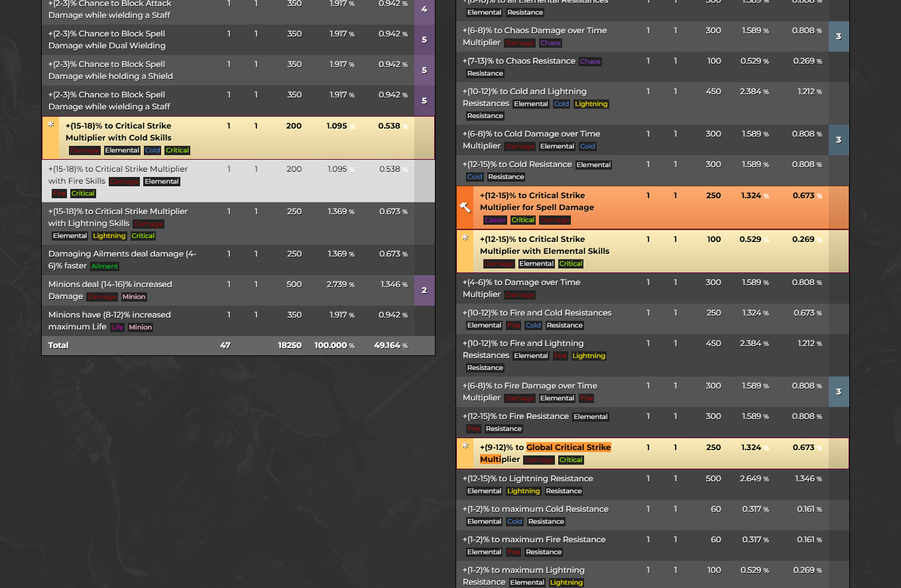Choose the +(1-2)% to maximum Cold Resistance modifier
This screenshot has width=901, height=588.
pos(652,515)
